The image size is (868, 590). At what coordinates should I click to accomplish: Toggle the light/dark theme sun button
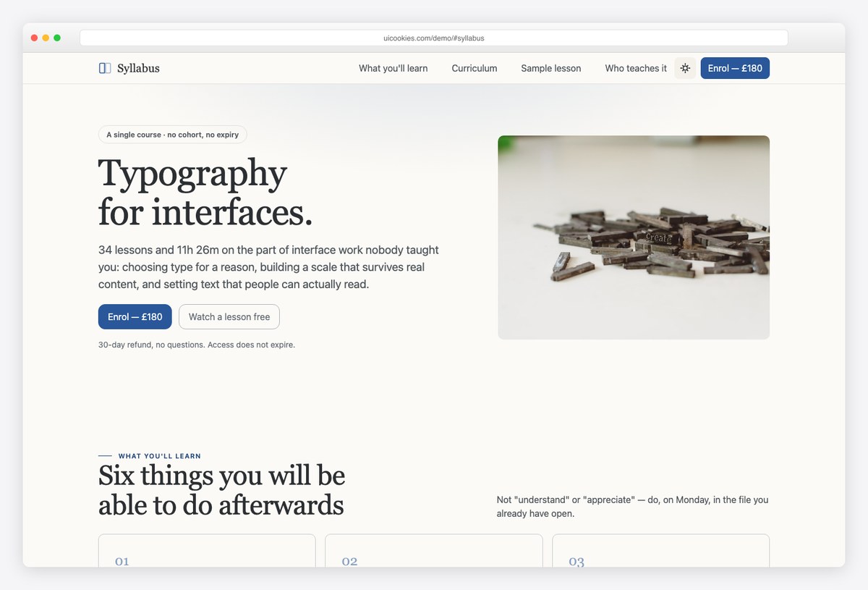685,68
